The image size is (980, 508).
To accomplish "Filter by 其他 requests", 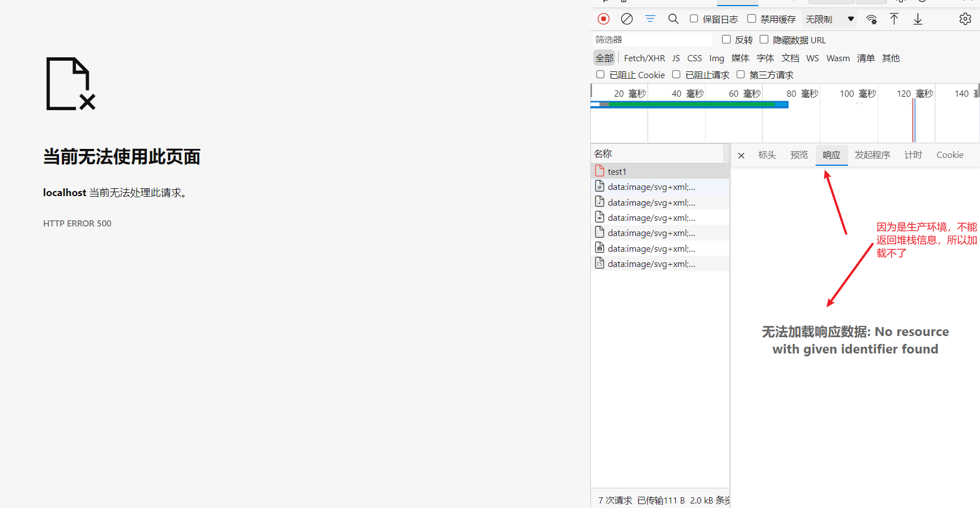I will 891,58.
